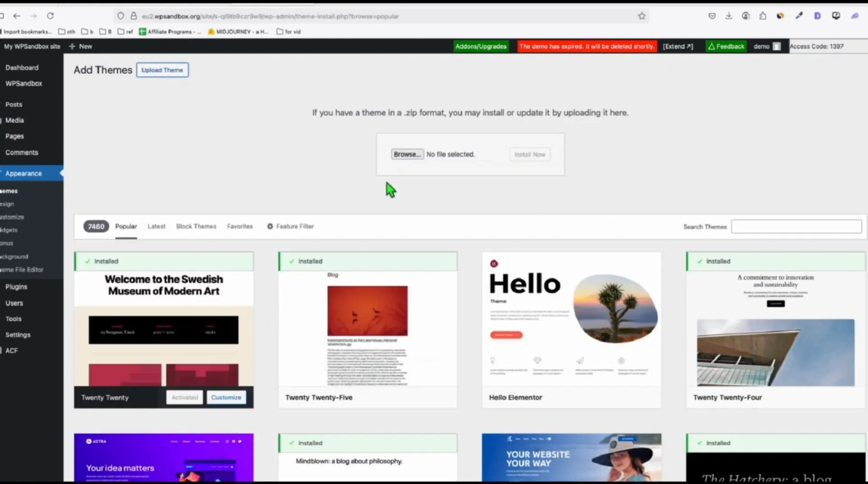Open the browser downloads icon
The height and width of the screenshot is (484, 868).
[x=729, y=16]
